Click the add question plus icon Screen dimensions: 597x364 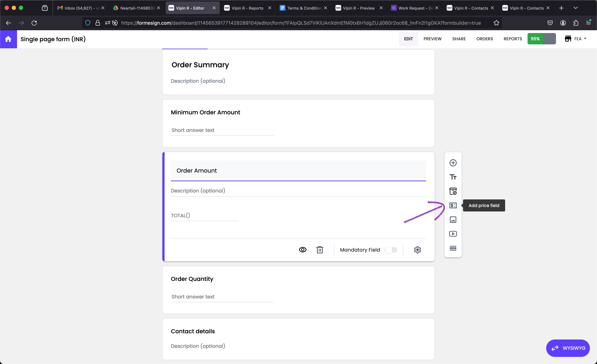[453, 163]
